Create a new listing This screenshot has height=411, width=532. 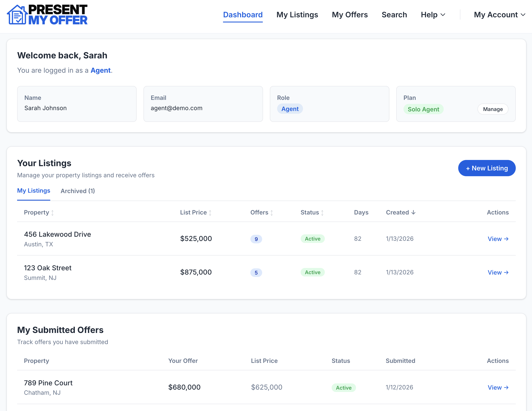(x=487, y=168)
